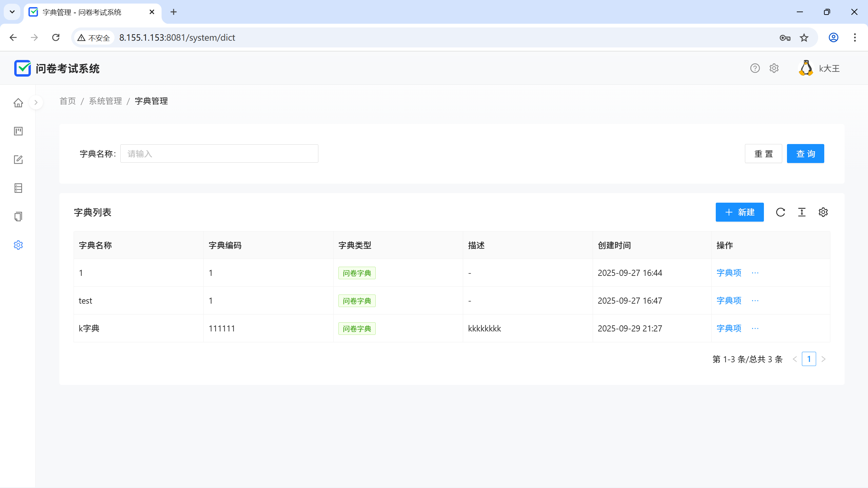Open the home icon in sidebar

(18, 103)
